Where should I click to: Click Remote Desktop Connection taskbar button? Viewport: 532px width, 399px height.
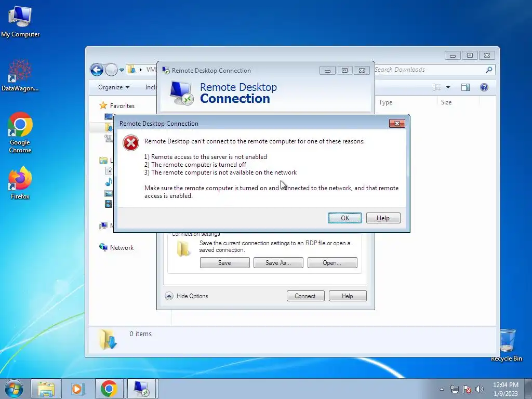[141, 389]
